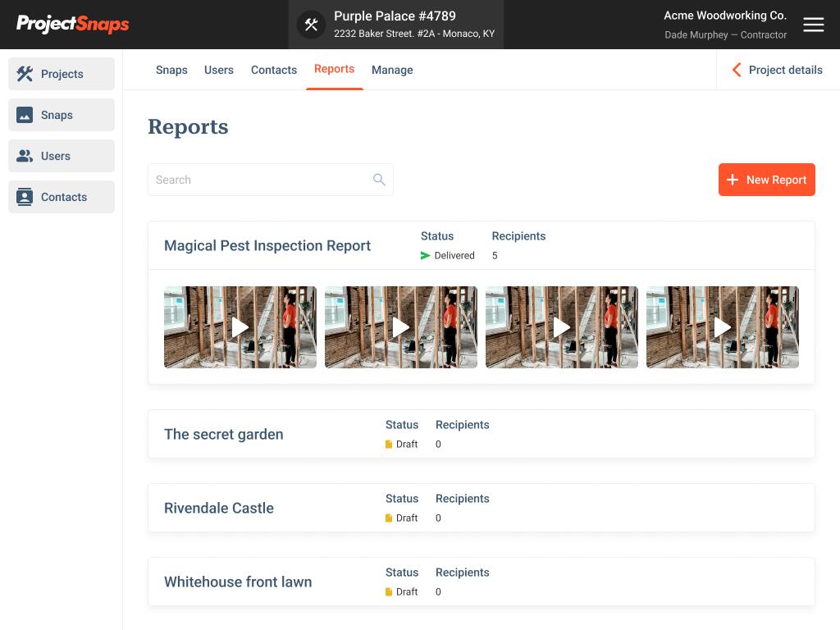Open Magical Pest Inspection Report
Viewport: 840px width, 630px height.
[267, 245]
